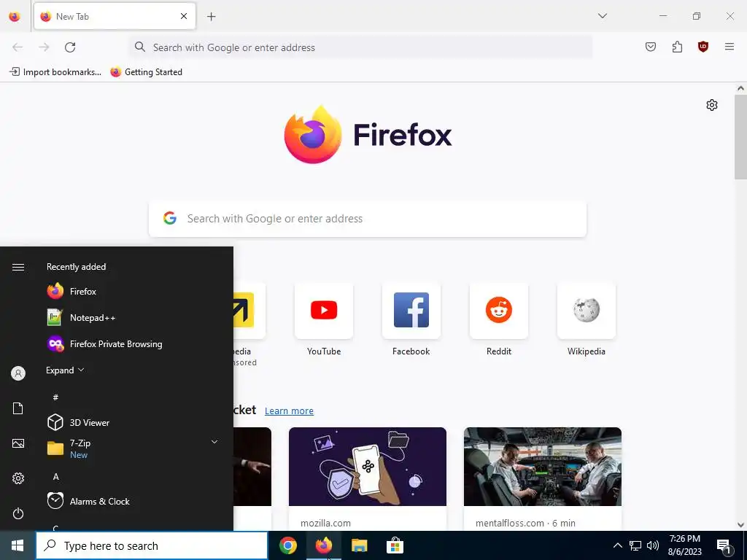This screenshot has width=747, height=560.
Task: Open the taskbar clock and date
Action: 684,545
